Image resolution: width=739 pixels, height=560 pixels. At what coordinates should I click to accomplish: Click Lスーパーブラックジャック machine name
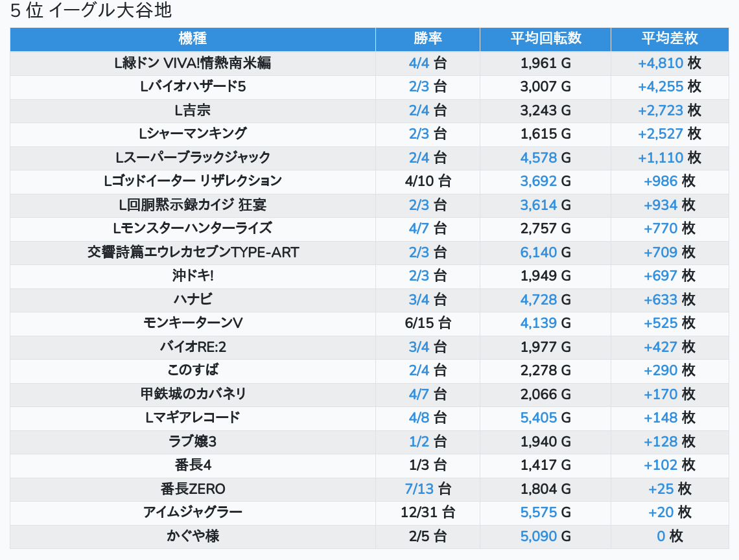(x=193, y=157)
